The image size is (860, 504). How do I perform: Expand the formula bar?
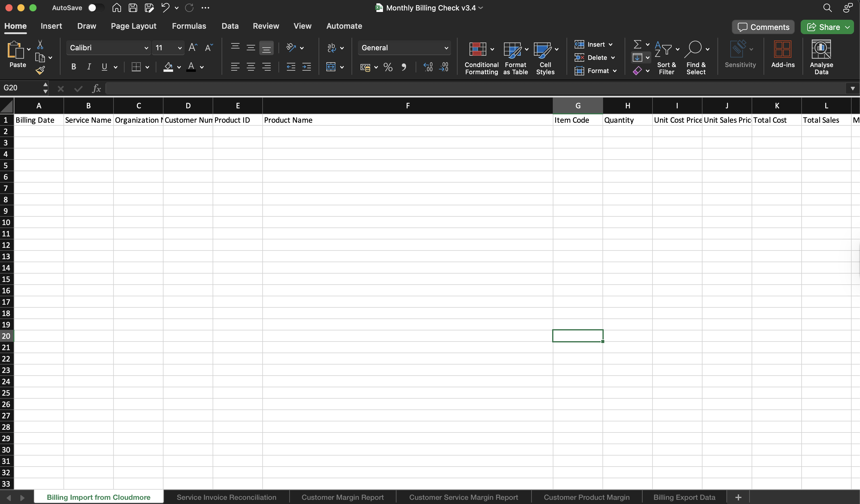[852, 88]
